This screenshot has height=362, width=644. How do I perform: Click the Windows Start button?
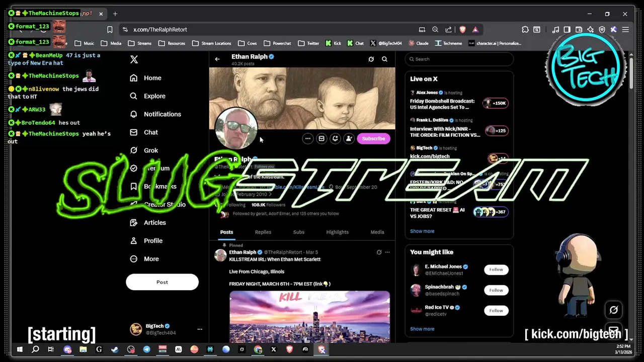(20, 349)
